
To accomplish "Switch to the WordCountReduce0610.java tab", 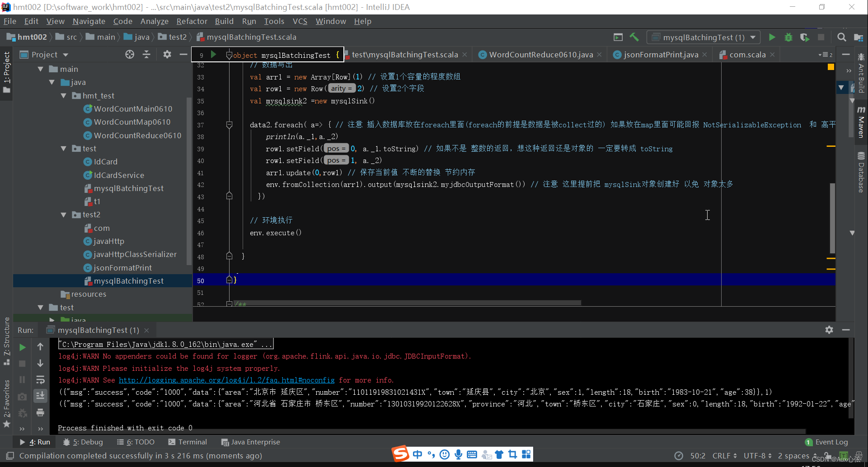I will coord(540,54).
